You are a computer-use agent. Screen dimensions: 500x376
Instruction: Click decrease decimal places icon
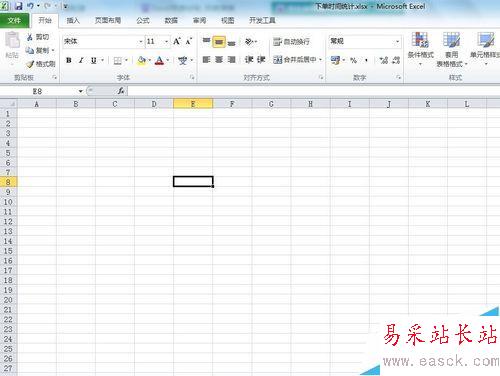point(396,60)
